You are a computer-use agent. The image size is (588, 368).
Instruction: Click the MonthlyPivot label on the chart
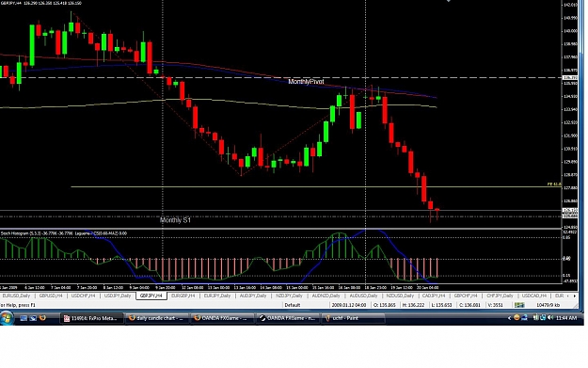(306, 81)
